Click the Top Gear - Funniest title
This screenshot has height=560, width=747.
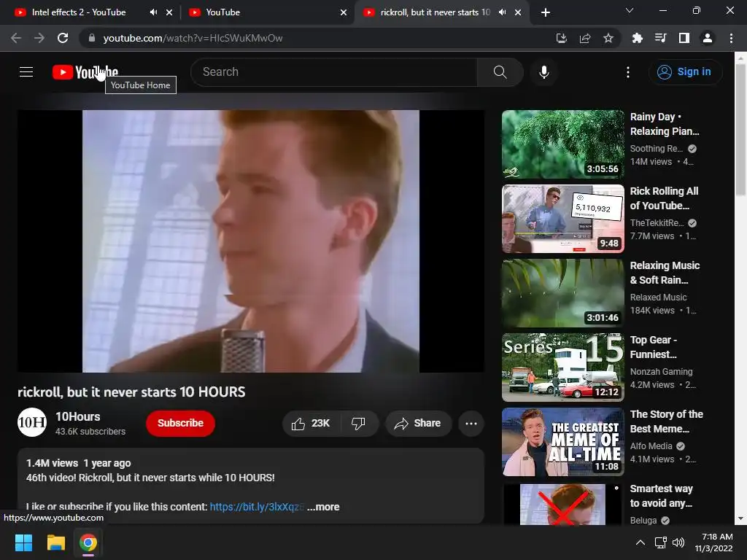tap(654, 347)
